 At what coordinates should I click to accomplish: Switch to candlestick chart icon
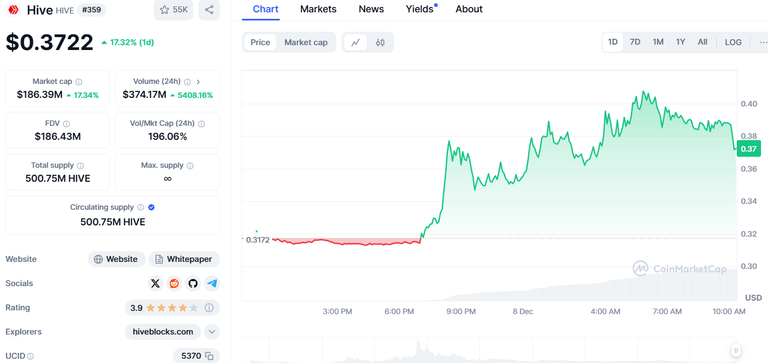click(380, 42)
